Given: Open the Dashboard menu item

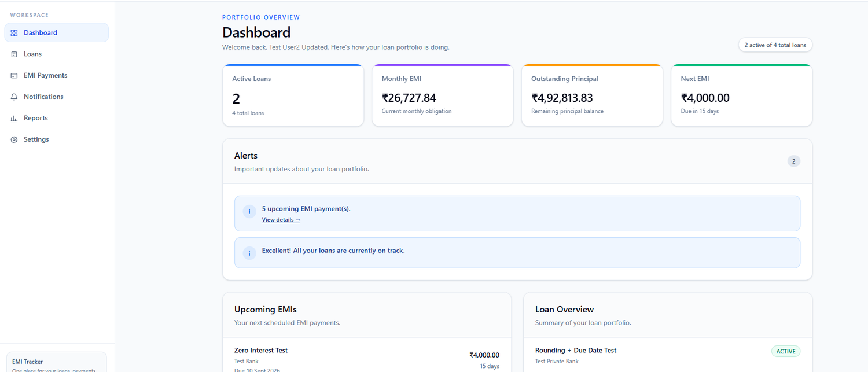Looking at the screenshot, I should [x=56, y=33].
